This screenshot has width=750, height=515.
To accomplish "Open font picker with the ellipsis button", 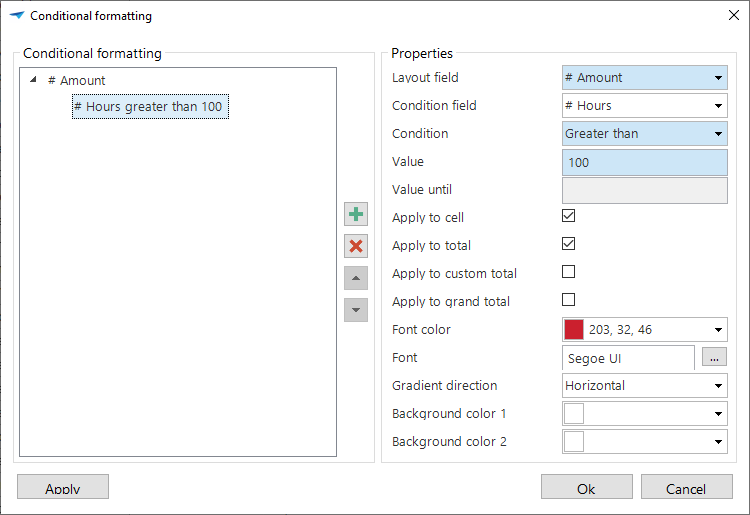I will pyautogui.click(x=714, y=357).
